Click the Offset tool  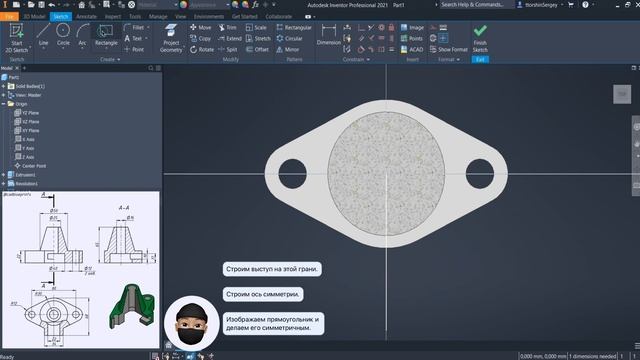tap(257, 49)
